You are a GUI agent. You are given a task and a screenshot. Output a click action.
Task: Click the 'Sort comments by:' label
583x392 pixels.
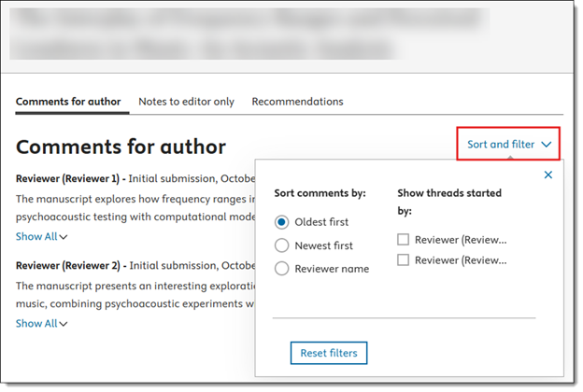(x=320, y=193)
